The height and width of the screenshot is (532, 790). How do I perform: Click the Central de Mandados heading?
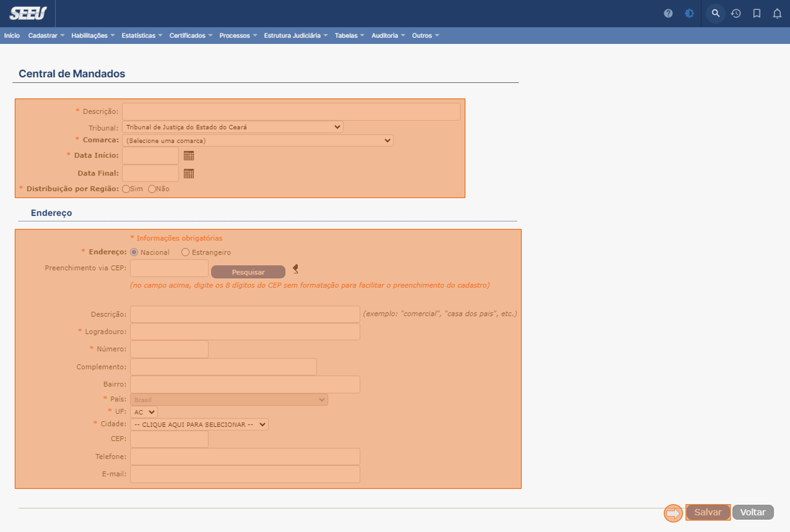click(x=72, y=74)
